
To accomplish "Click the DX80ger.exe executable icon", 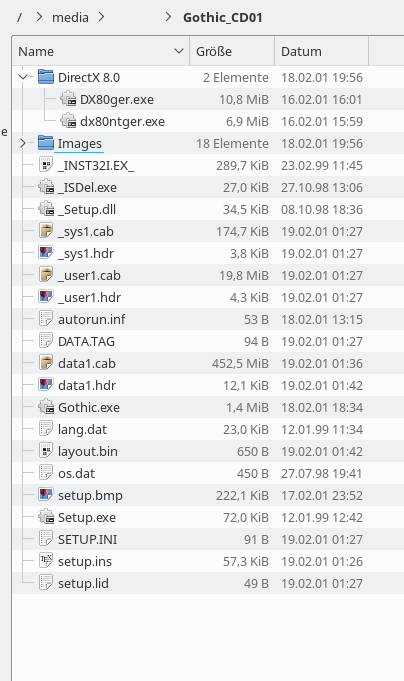I will [68, 99].
